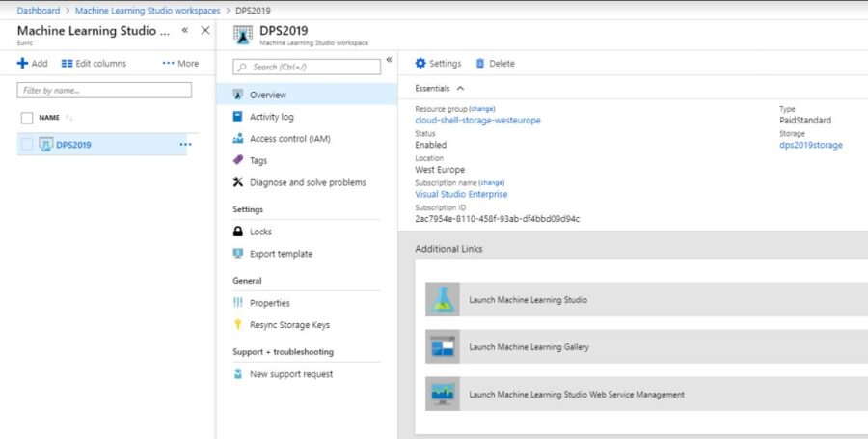The image size is (868, 439).
Task: Tick the select-all checkbox beside NAME
Action: click(27, 118)
